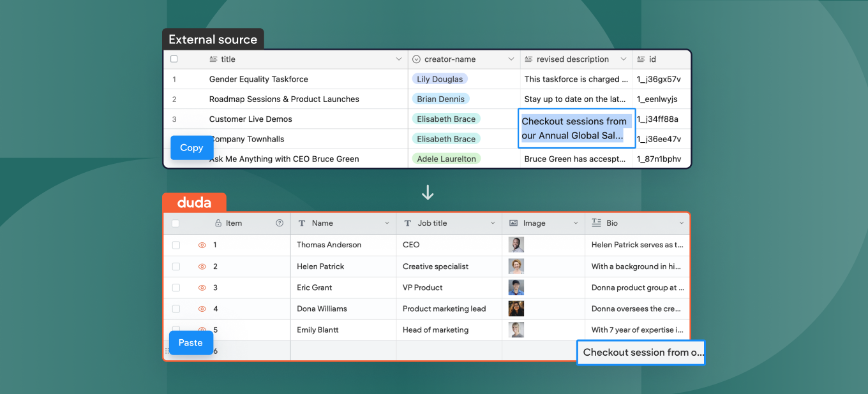Open the Image column dropdown chevron

click(x=576, y=223)
